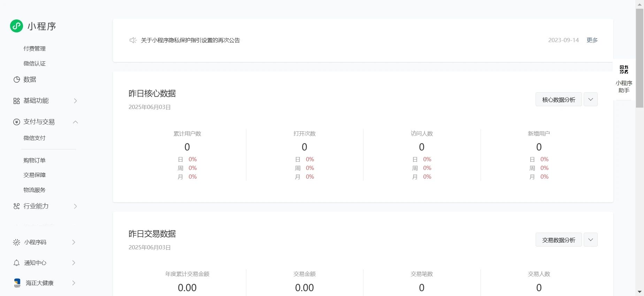
Task: Click the announcement date 2023-09-14
Action: point(563,40)
